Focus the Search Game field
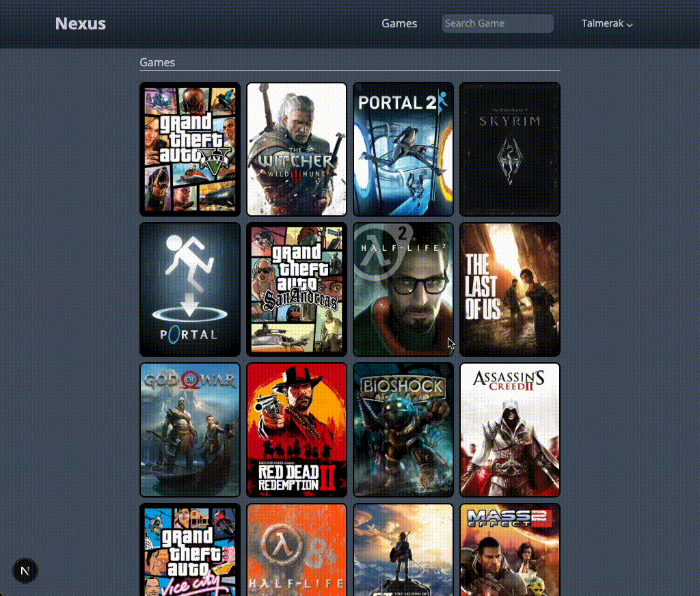Screen dimensions: 700x596 click(x=498, y=23)
